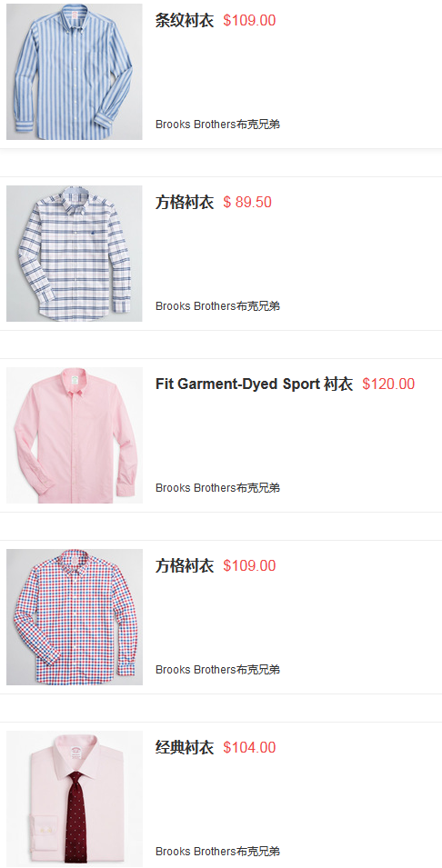Select the 方格衬衣 title next to the gingham shirt
The image size is (442, 868).
(x=185, y=565)
